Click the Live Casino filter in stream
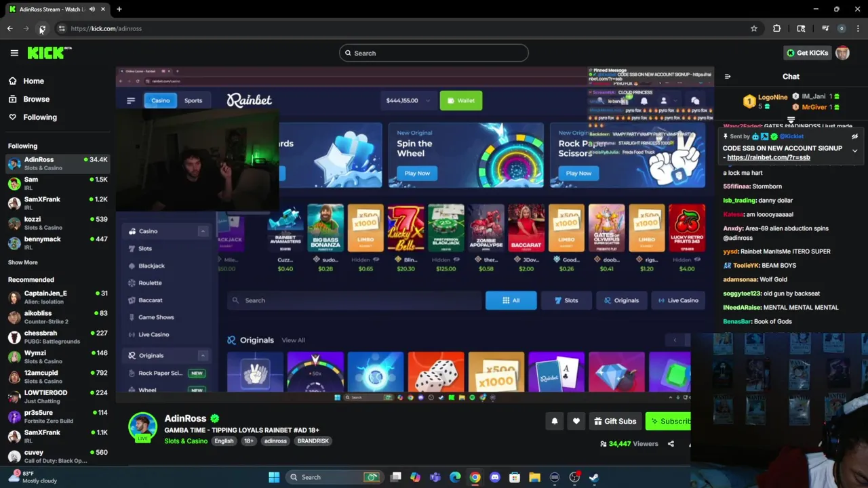The height and width of the screenshot is (488, 868). pyautogui.click(x=677, y=300)
